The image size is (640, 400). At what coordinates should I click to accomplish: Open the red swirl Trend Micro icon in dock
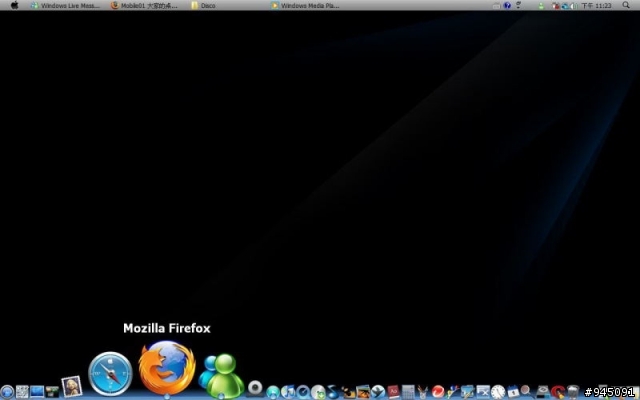click(438, 391)
